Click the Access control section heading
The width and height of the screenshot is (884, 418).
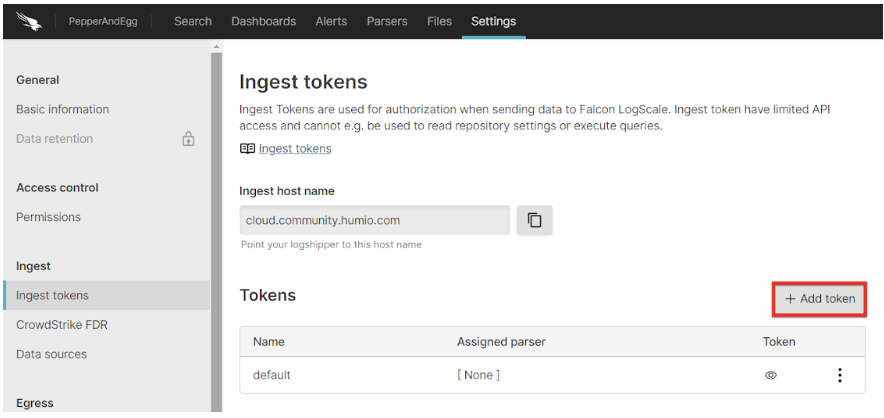click(x=58, y=188)
